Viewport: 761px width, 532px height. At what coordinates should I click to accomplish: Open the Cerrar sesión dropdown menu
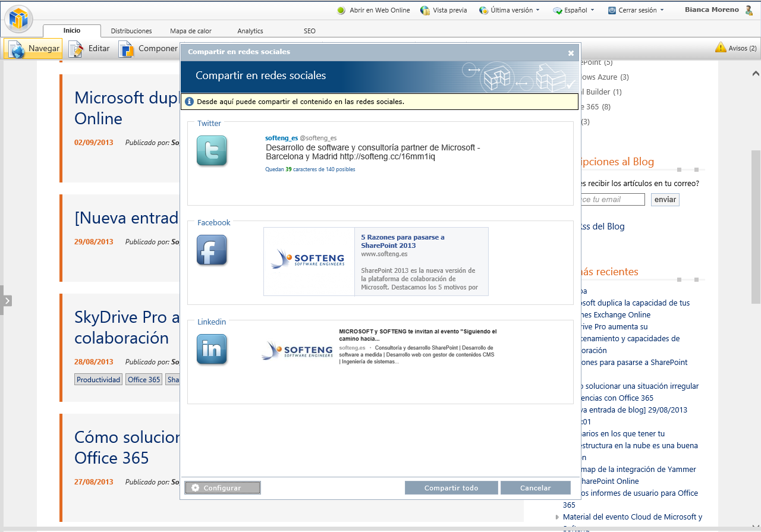pyautogui.click(x=636, y=10)
